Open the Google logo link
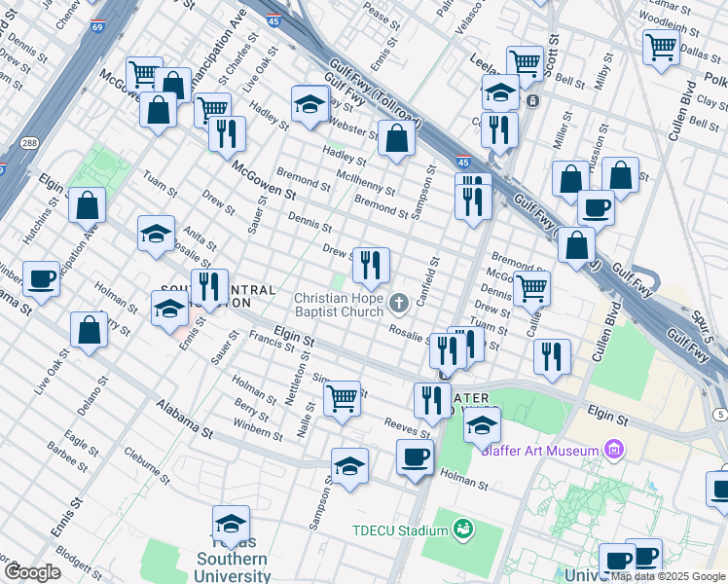This screenshot has height=584, width=728. tap(32, 571)
